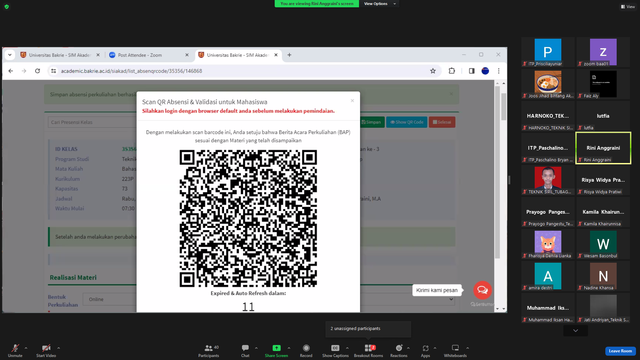Click the Leave Room button
Screen dimensions: 640x360
[x=620, y=351]
